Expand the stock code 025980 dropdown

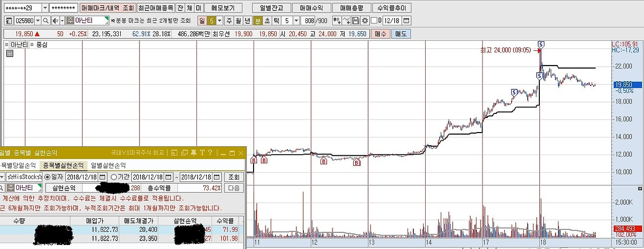[x=38, y=21]
